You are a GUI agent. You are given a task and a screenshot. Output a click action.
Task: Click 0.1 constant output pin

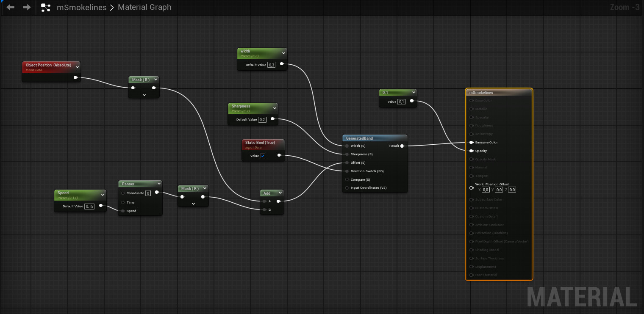(x=412, y=101)
